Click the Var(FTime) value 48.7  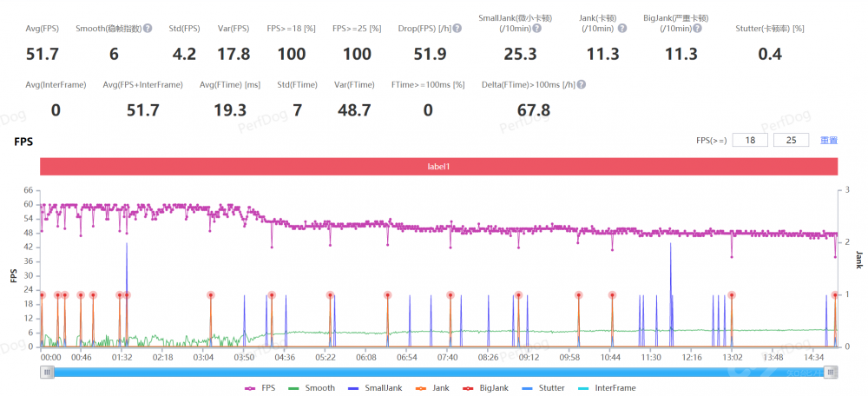pos(354,111)
